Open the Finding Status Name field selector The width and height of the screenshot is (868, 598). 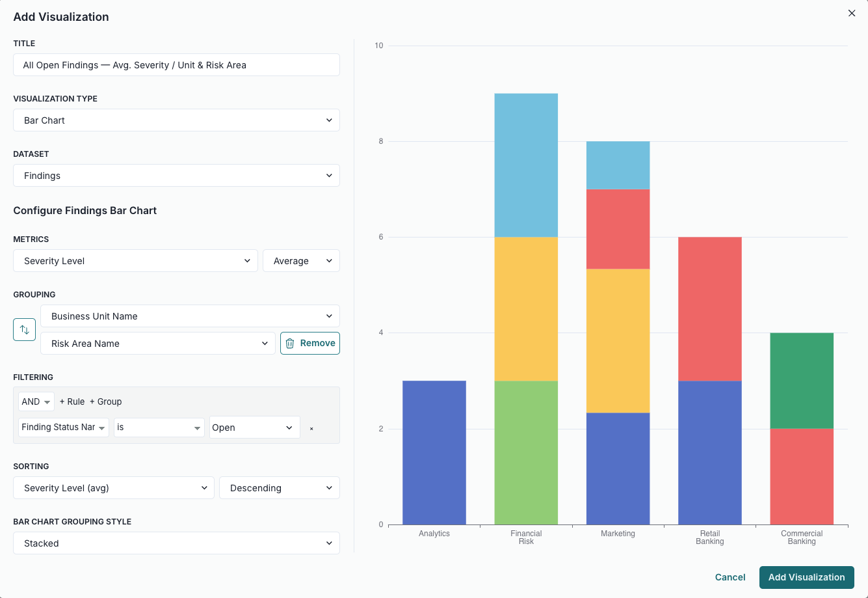click(x=64, y=428)
